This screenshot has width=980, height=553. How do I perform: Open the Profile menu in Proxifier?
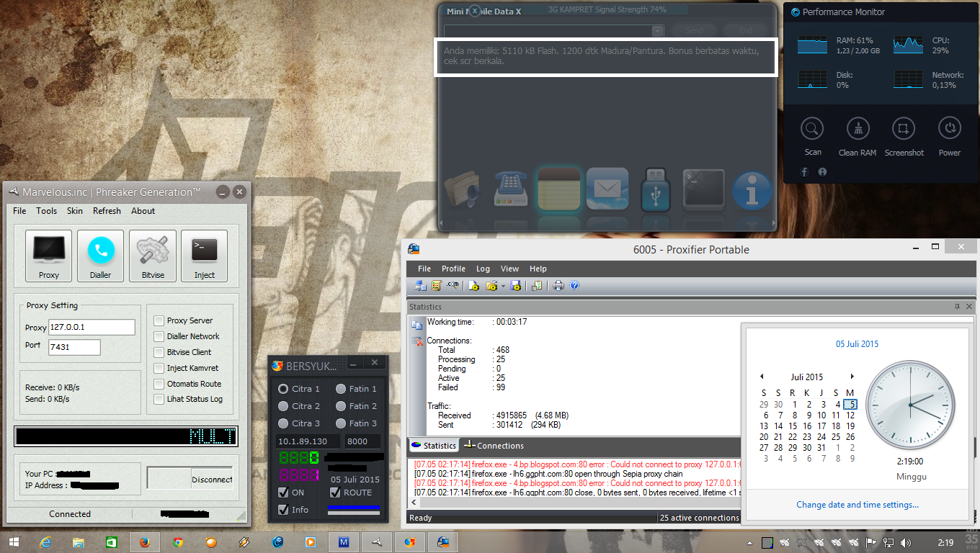(453, 268)
